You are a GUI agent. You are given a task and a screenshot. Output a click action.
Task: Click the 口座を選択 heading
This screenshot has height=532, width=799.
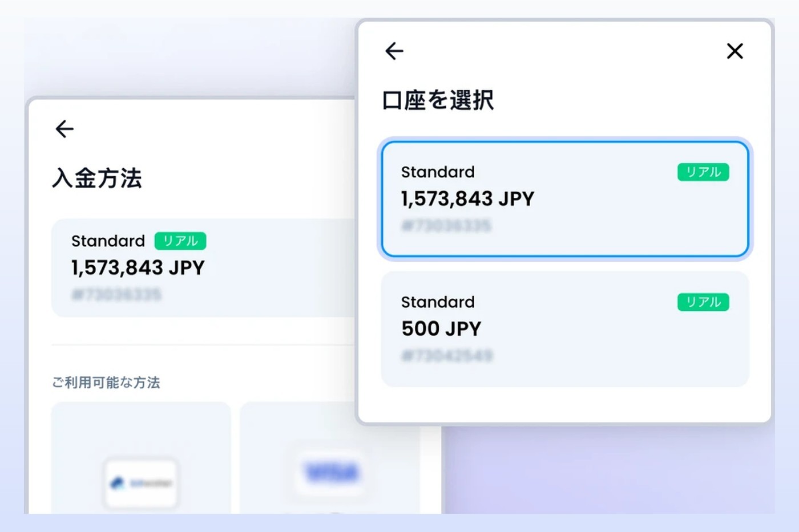pos(438,100)
